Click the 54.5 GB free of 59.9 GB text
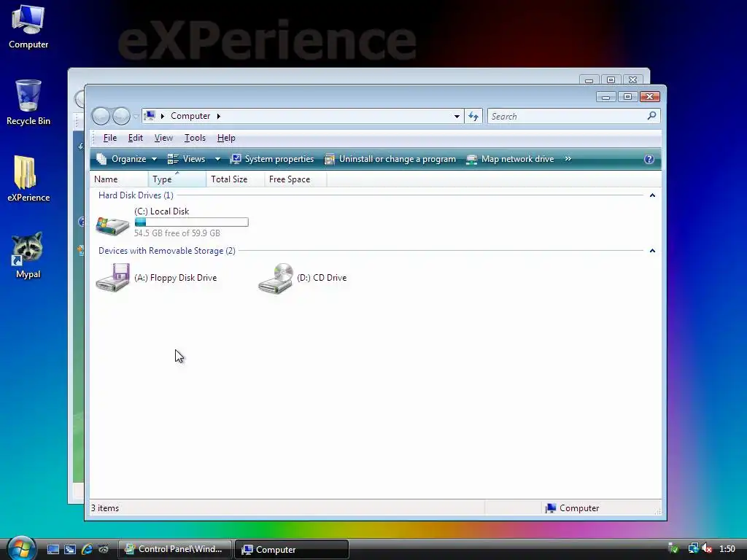 (177, 233)
